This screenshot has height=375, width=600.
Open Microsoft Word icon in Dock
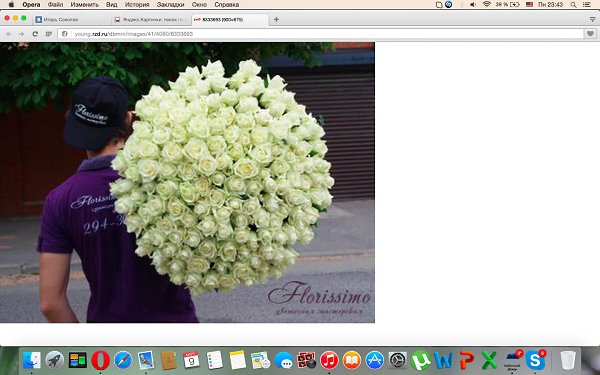[443, 360]
